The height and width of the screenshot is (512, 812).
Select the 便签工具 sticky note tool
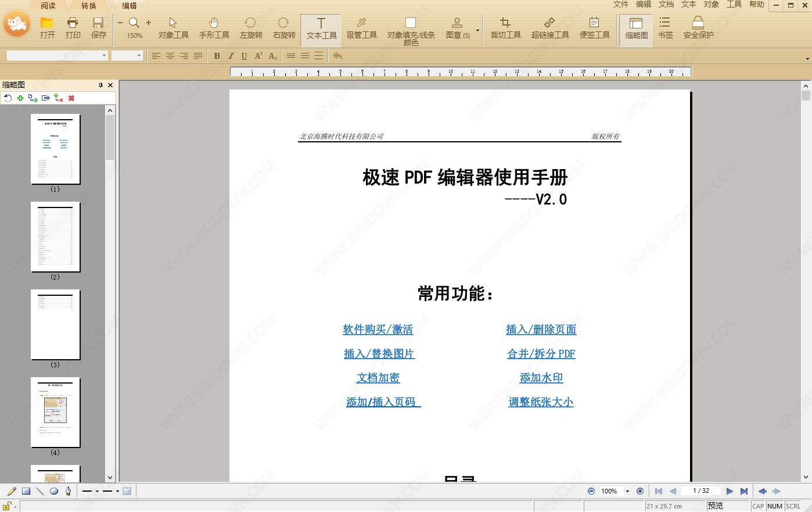click(x=594, y=27)
